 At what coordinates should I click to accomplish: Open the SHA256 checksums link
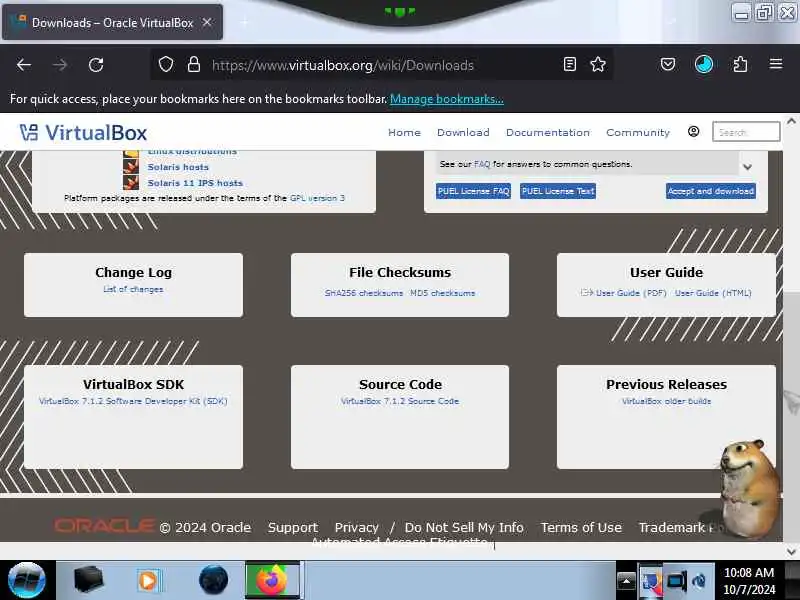(x=364, y=293)
